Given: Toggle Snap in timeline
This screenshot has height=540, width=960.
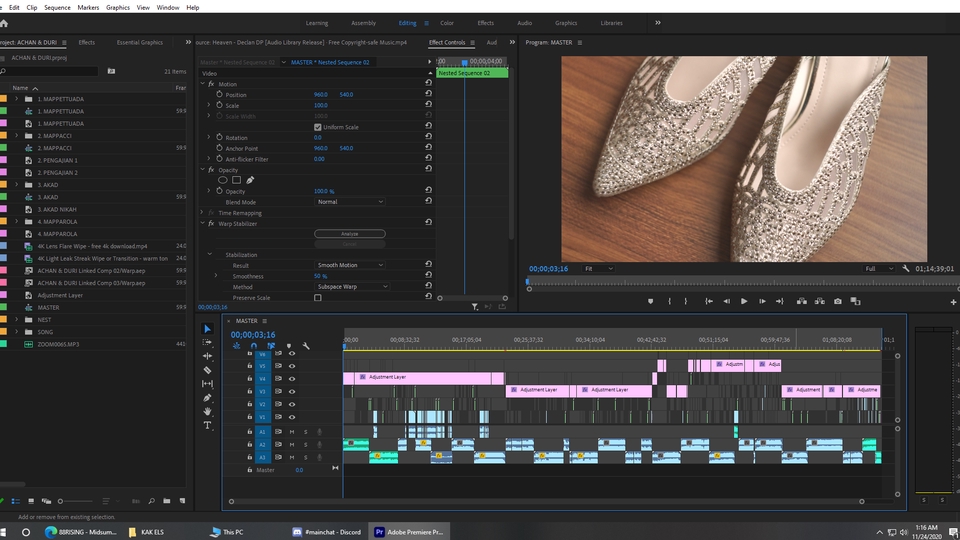Looking at the screenshot, I should click(x=253, y=346).
